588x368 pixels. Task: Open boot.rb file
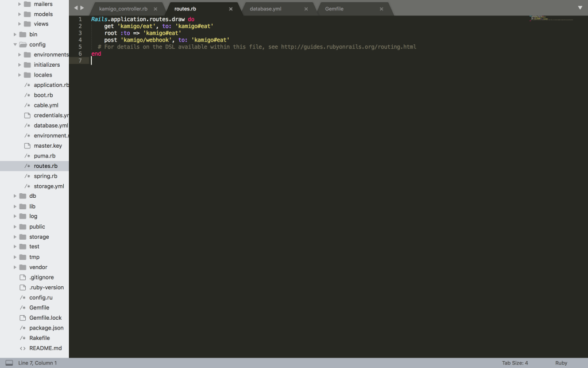43,95
